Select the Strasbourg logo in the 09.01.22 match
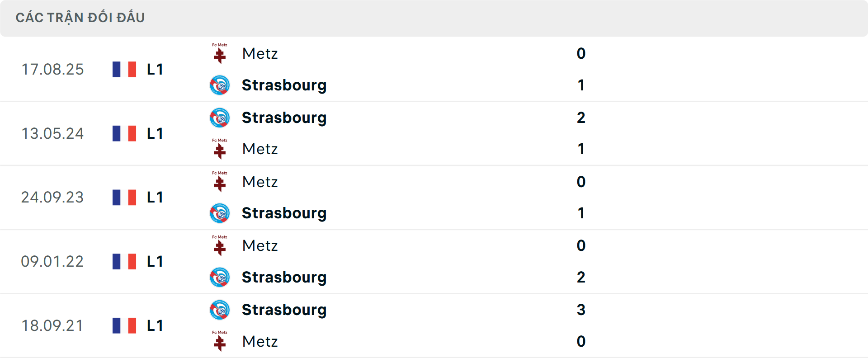Screen dimensions: 868x358 click(x=220, y=278)
